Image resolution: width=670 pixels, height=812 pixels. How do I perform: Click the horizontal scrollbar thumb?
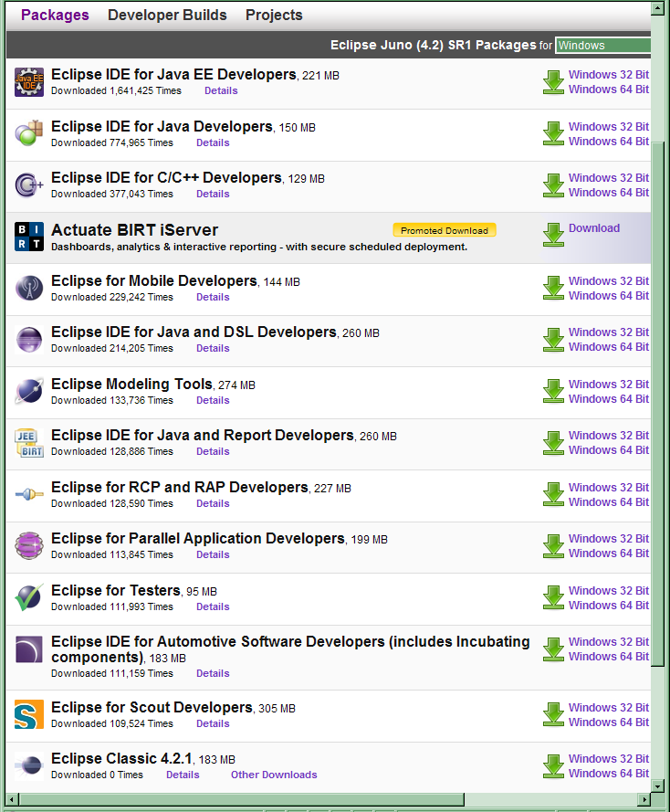(x=242, y=799)
